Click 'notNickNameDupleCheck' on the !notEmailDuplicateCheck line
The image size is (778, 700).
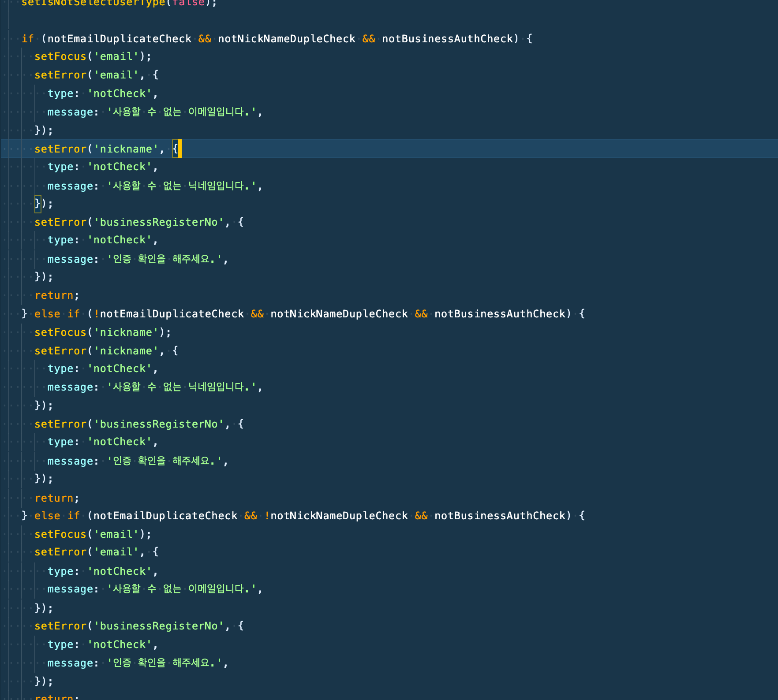339,314
